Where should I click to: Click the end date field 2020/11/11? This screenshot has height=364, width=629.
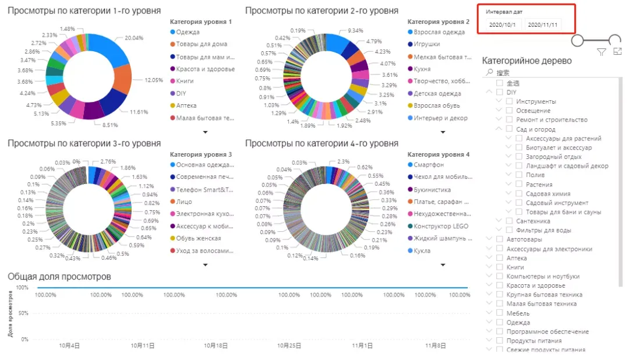point(543,25)
